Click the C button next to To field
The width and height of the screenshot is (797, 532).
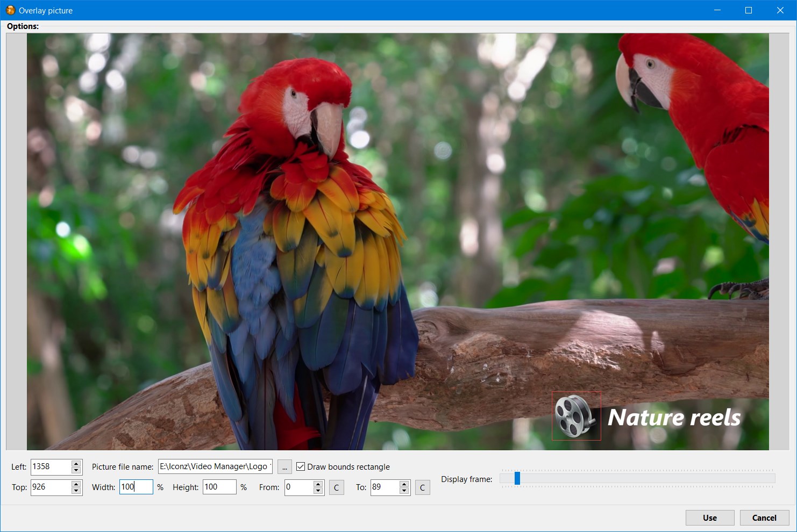(x=423, y=487)
